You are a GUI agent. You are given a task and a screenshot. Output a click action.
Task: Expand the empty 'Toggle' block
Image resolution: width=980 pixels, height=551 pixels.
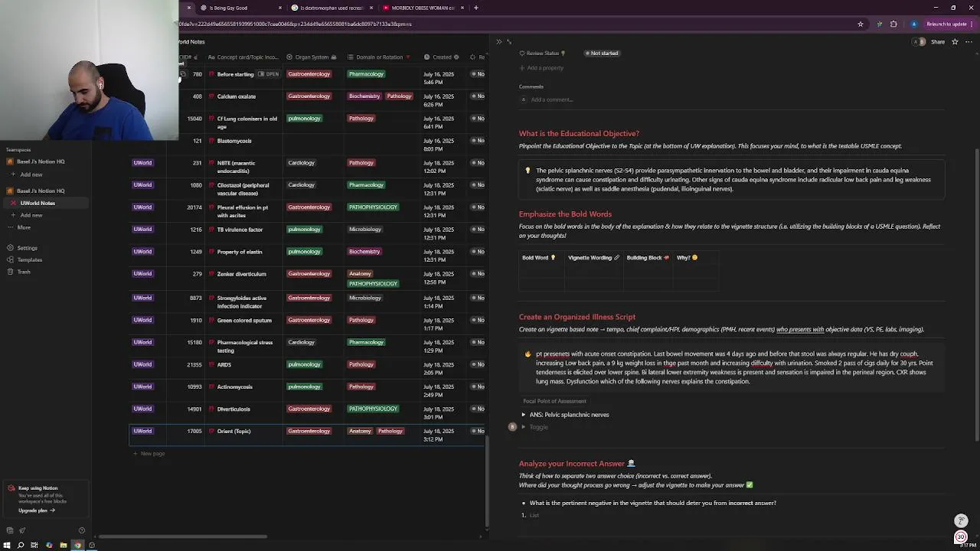(524, 427)
